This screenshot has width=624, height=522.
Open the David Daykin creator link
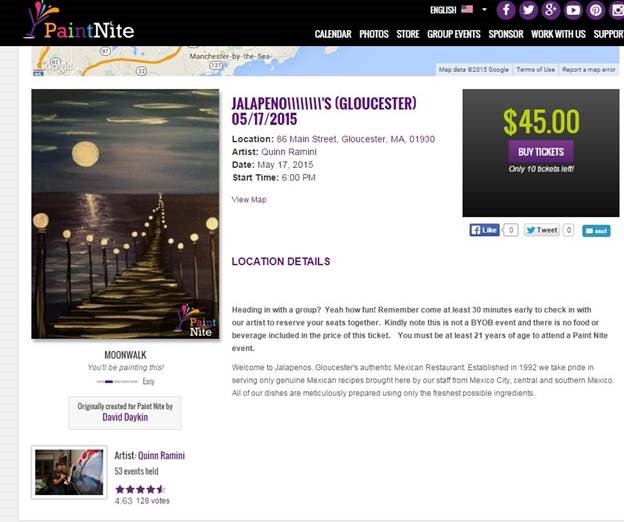pos(125,417)
